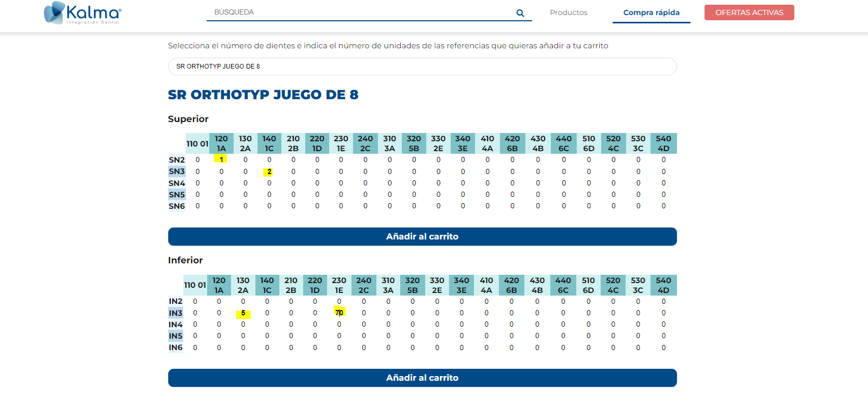Open the Productos menu
The height and width of the screenshot is (401, 868).
pyautogui.click(x=568, y=12)
